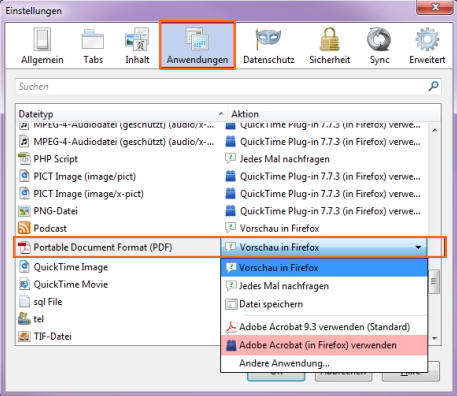Image resolution: width=457 pixels, height=396 pixels.
Task: Click the Suchen search field
Action: point(228,87)
